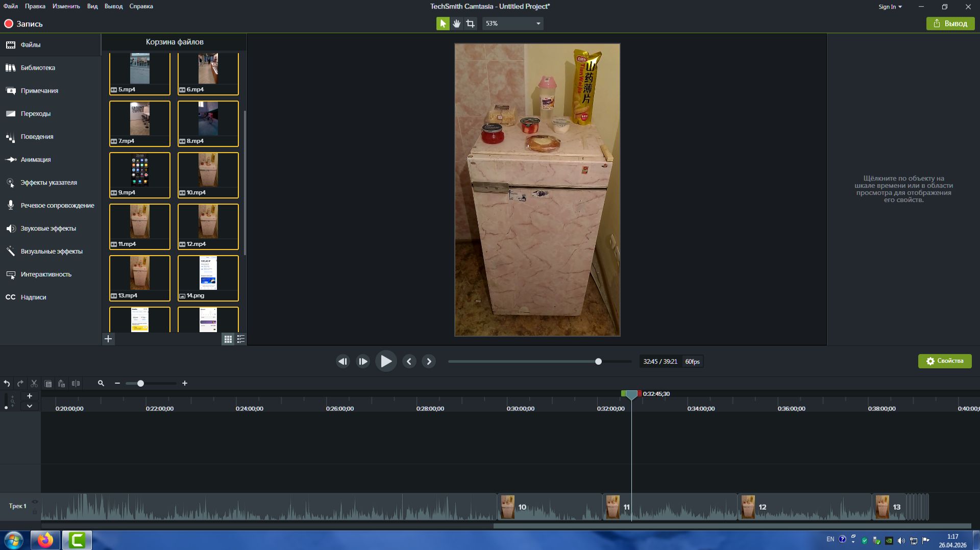980x550 pixels.
Task: Open the Изменить menu
Action: click(x=66, y=6)
